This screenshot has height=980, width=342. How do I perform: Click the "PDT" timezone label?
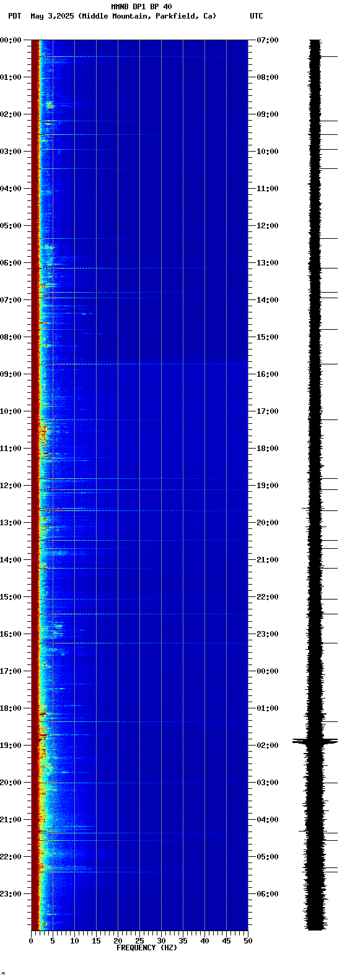click(x=14, y=16)
